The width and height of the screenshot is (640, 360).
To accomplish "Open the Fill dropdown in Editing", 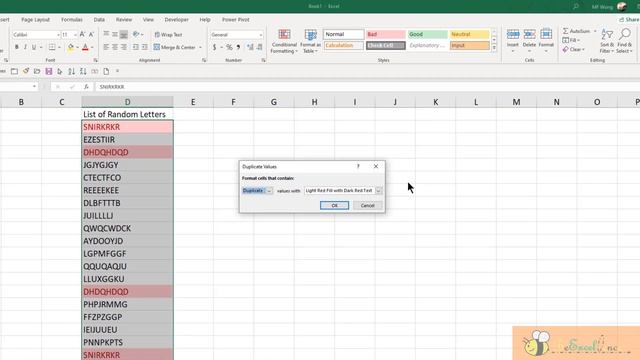I will click(x=571, y=40).
